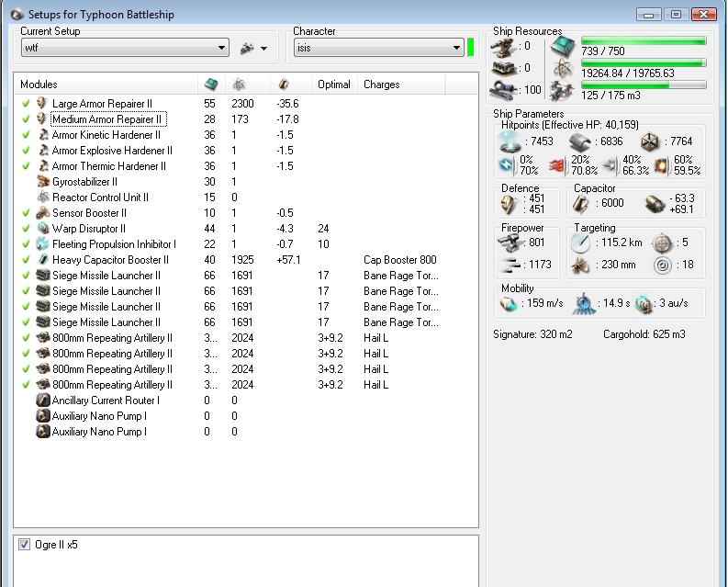Click the CPU column header icon
This screenshot has width=728, height=587.
coord(211,85)
